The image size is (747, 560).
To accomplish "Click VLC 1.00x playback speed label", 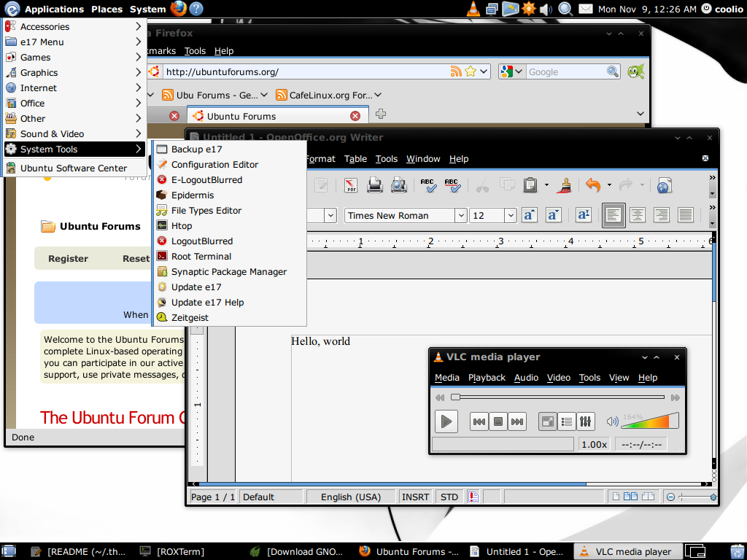I will coord(594,444).
